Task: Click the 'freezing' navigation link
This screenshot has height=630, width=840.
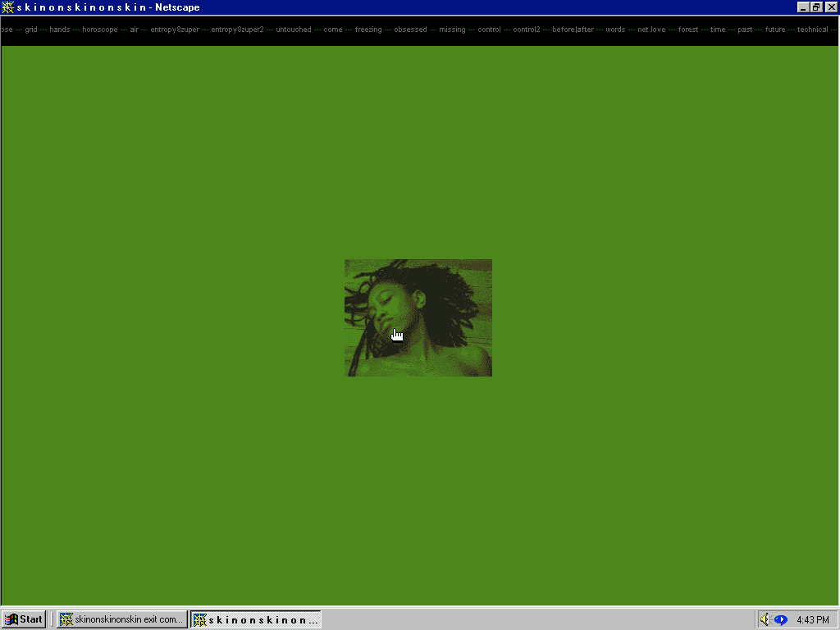Action: pos(368,30)
